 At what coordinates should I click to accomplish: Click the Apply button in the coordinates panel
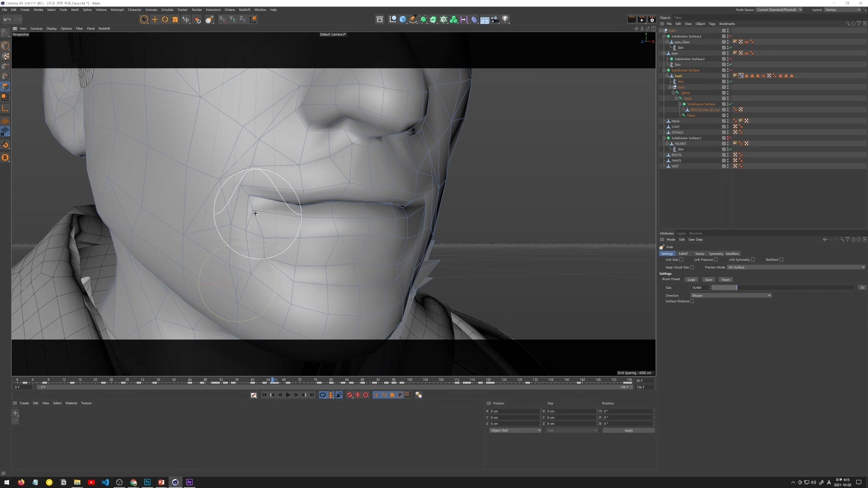point(628,430)
